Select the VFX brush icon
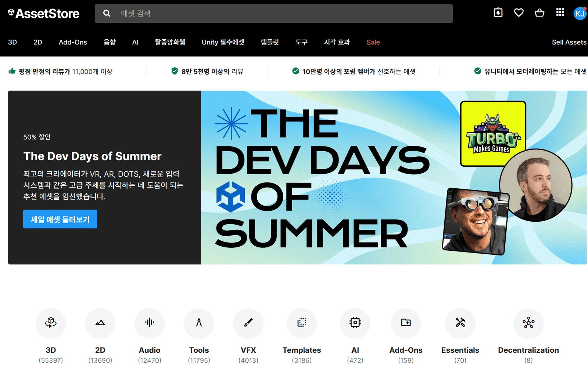This screenshot has width=588, height=392. pyautogui.click(x=248, y=323)
